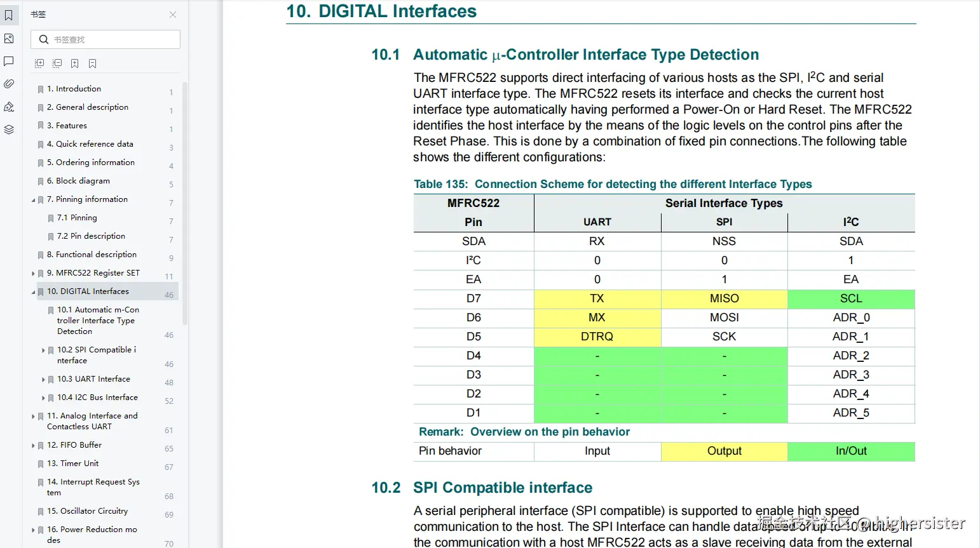Image resolution: width=980 pixels, height=548 pixels.
Task: Click the '10. DIGITAL Interfaces' page heading
Action: click(381, 11)
